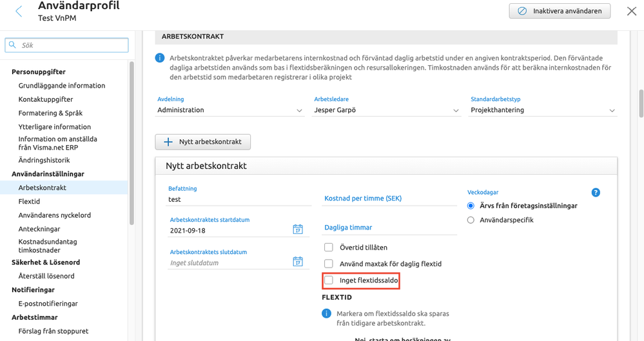Close the Användarprofil panel with X
This screenshot has width=644, height=341.
pos(632,11)
